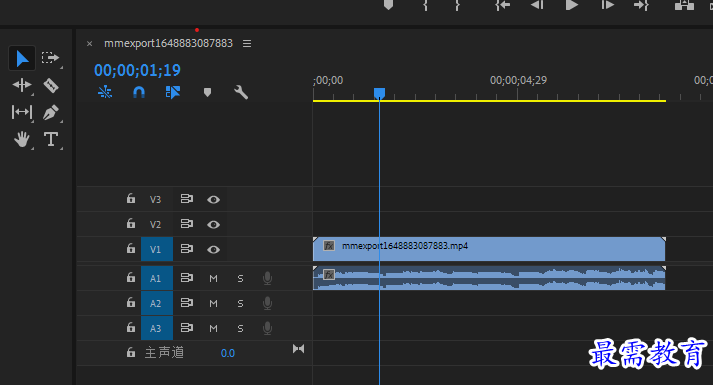The image size is (713, 385).
Task: Select the Slip tool
Action: coord(22,112)
